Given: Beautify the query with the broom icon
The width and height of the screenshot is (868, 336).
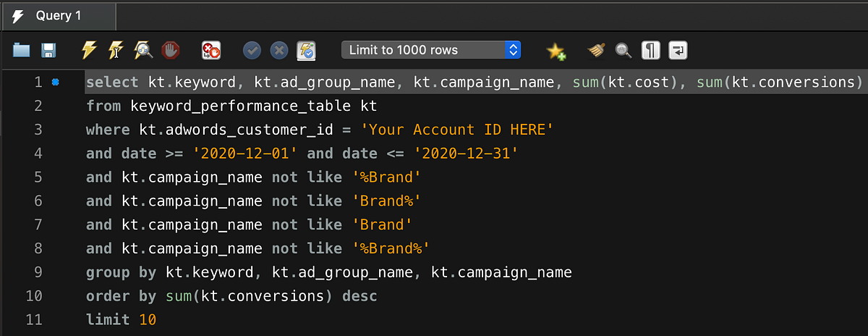Looking at the screenshot, I should (x=597, y=50).
